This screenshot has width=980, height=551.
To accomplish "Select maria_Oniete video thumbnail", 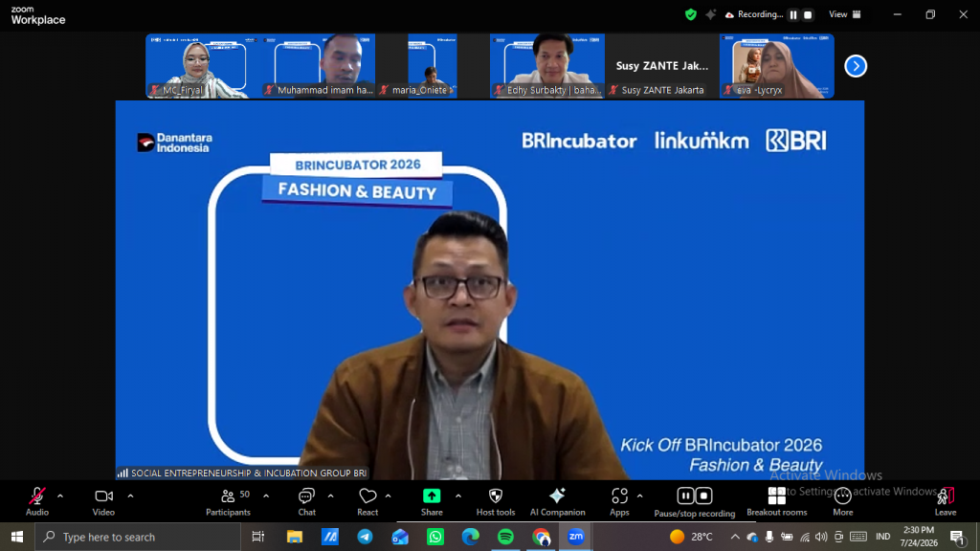I will point(432,66).
